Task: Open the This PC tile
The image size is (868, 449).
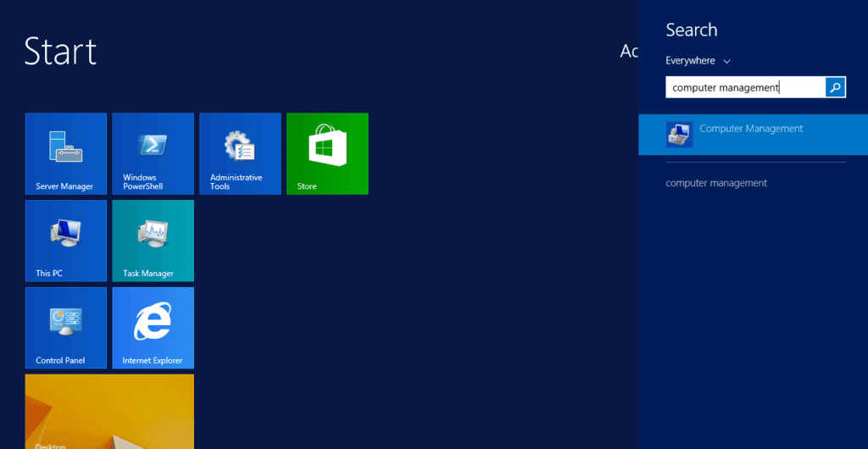Action: pos(66,241)
